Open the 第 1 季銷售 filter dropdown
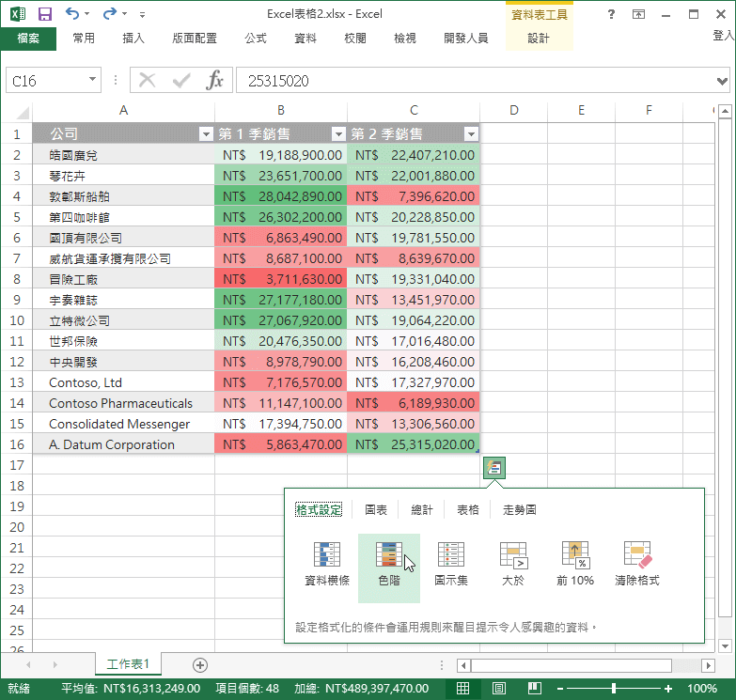736x700 pixels. pos(338,134)
